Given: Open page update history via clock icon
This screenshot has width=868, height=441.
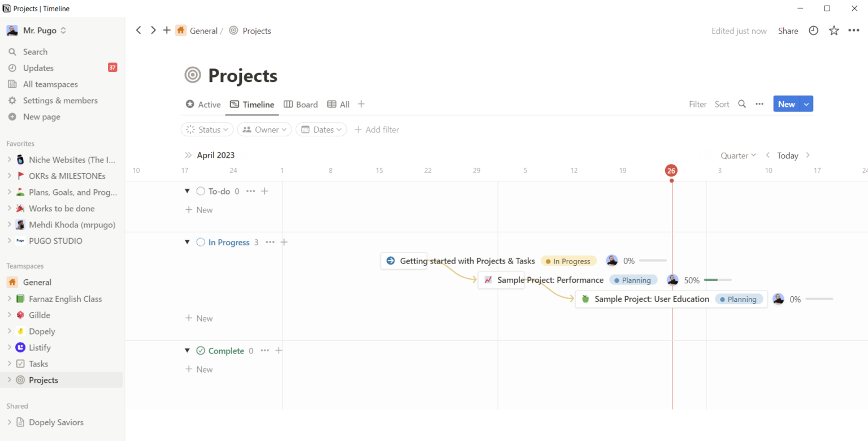Looking at the screenshot, I should tap(813, 31).
